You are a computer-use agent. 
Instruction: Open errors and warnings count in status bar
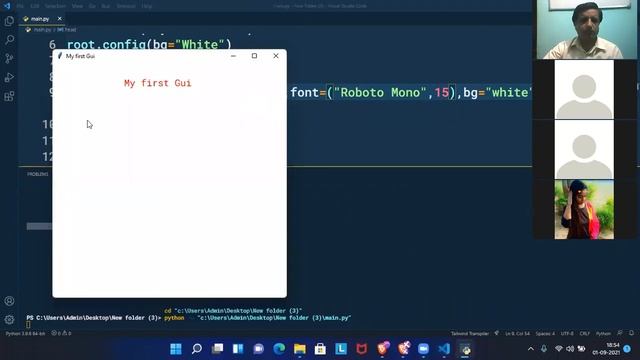pyautogui.click(x=61, y=333)
